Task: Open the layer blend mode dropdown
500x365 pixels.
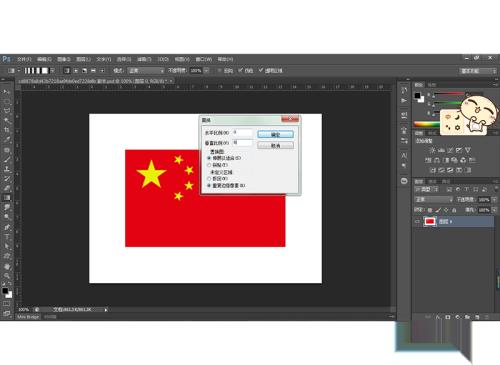Action: [x=434, y=199]
